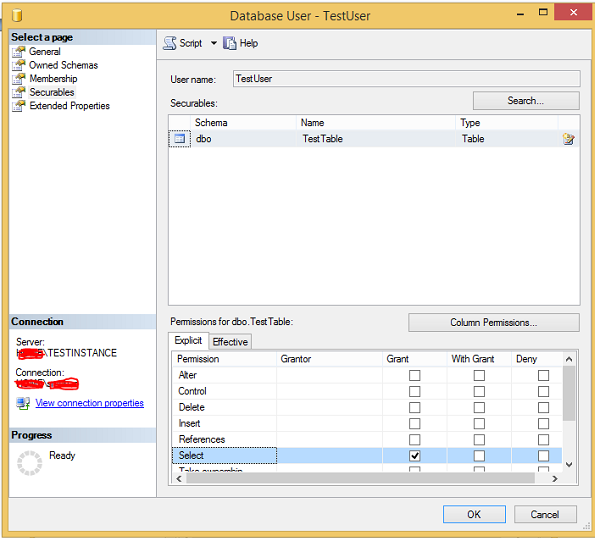The width and height of the screenshot is (595, 538).
Task: Click the horizontal scrollbar right arrow
Action: point(555,479)
